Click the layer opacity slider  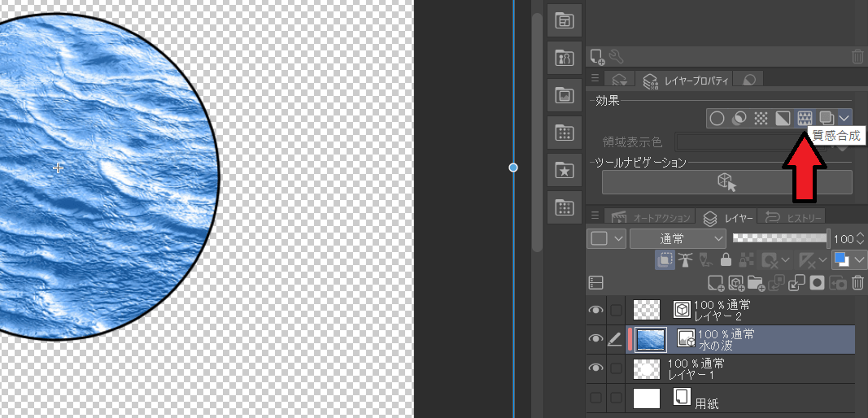point(779,238)
